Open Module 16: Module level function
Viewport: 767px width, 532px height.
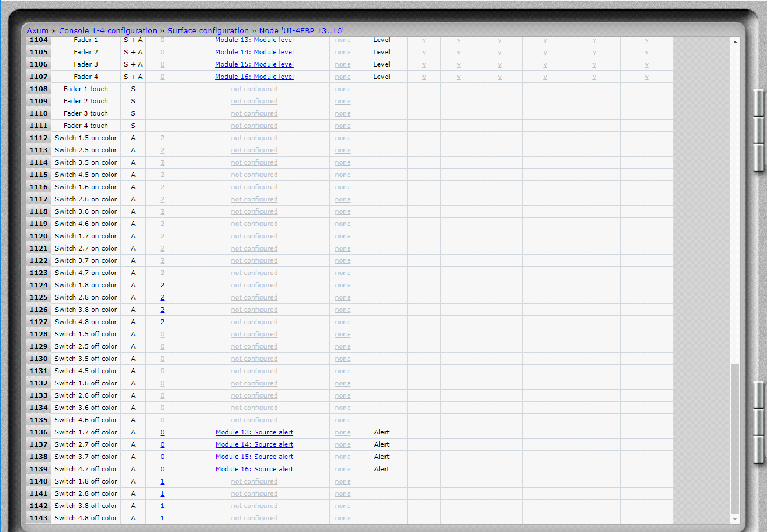pos(254,77)
